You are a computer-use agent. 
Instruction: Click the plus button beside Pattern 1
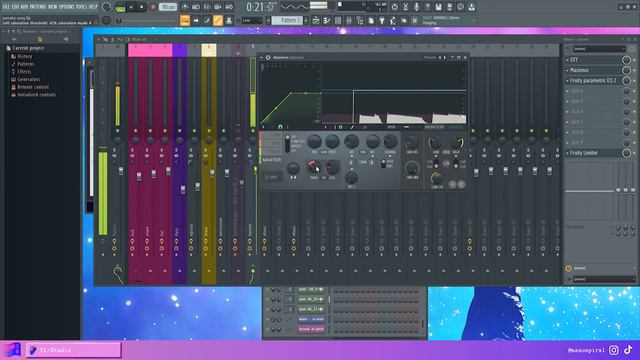tap(306, 20)
